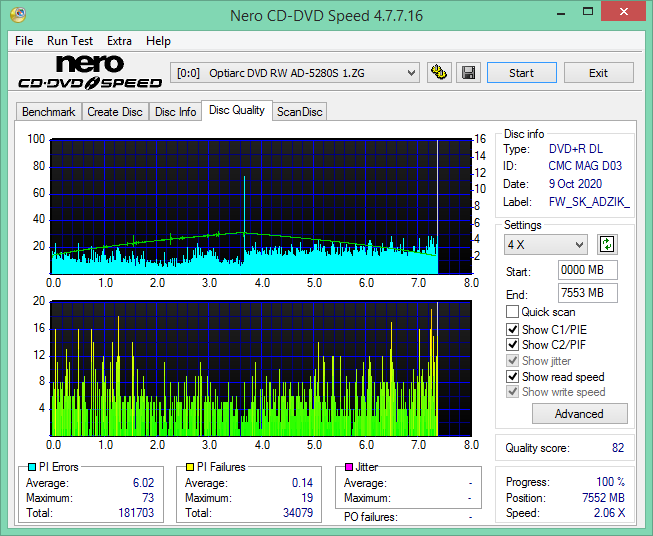The width and height of the screenshot is (653, 536).
Task: Click PI Errors average 6.02
Action: [144, 483]
